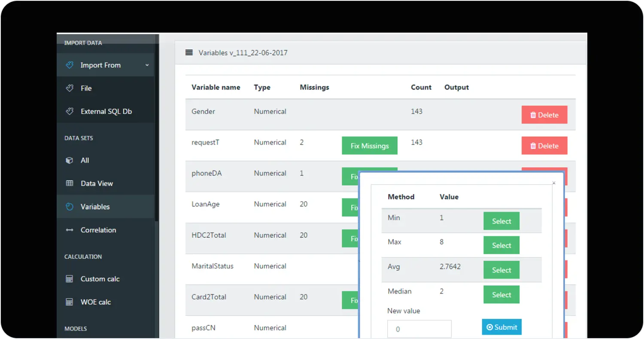Select the Avg method value
Screen dimensions: 644x339
(x=501, y=270)
